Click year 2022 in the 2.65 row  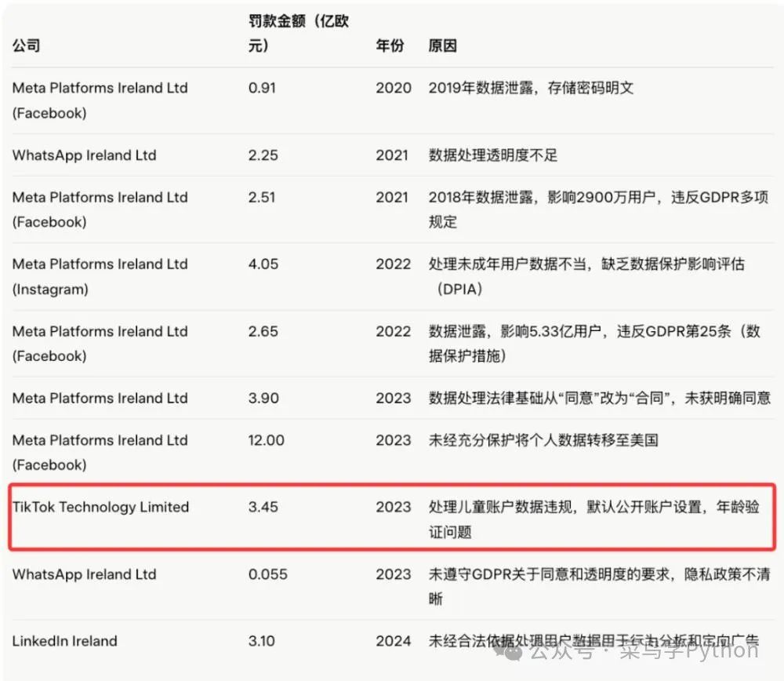point(394,331)
